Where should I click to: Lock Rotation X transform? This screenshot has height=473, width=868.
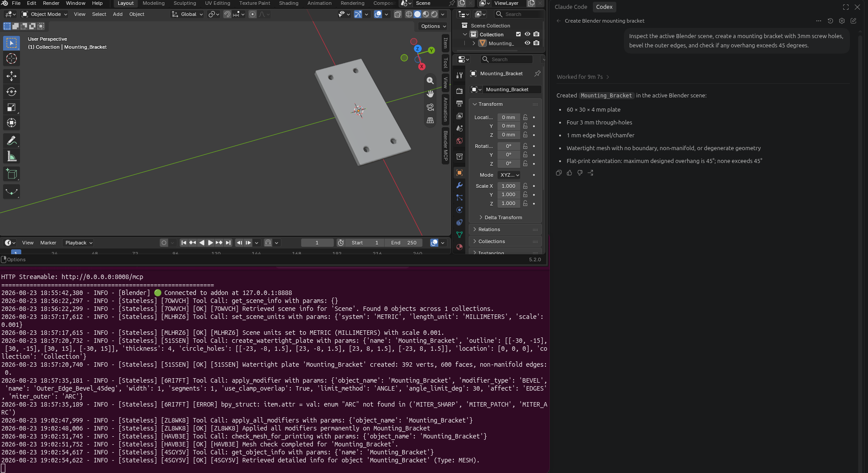(x=525, y=146)
